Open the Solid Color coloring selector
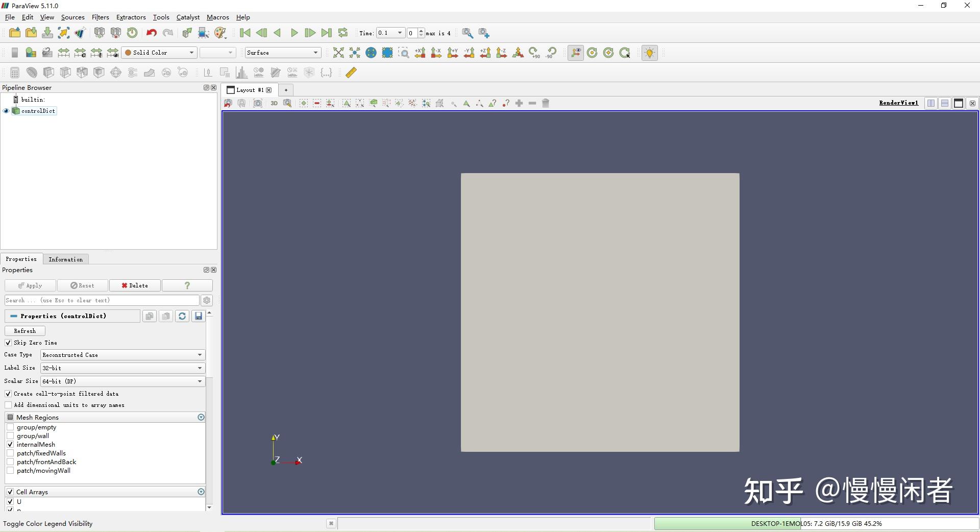The width and height of the screenshot is (980, 532). [x=158, y=52]
